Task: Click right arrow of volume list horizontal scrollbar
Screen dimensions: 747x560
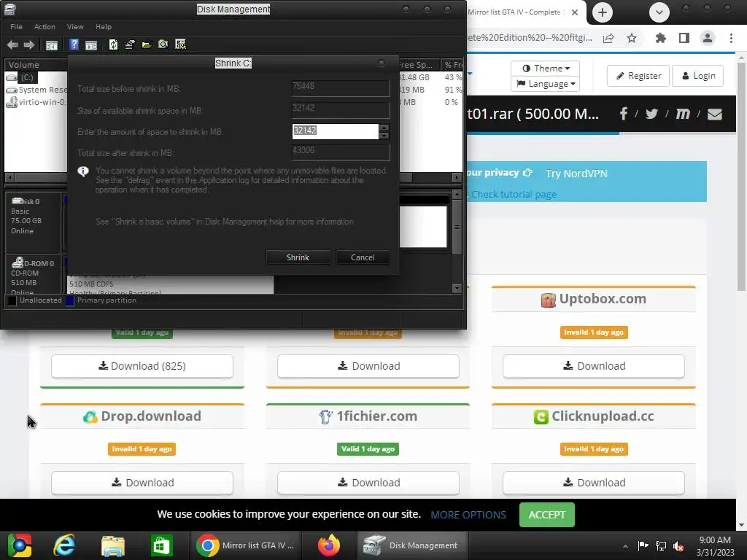Action: pyautogui.click(x=457, y=178)
